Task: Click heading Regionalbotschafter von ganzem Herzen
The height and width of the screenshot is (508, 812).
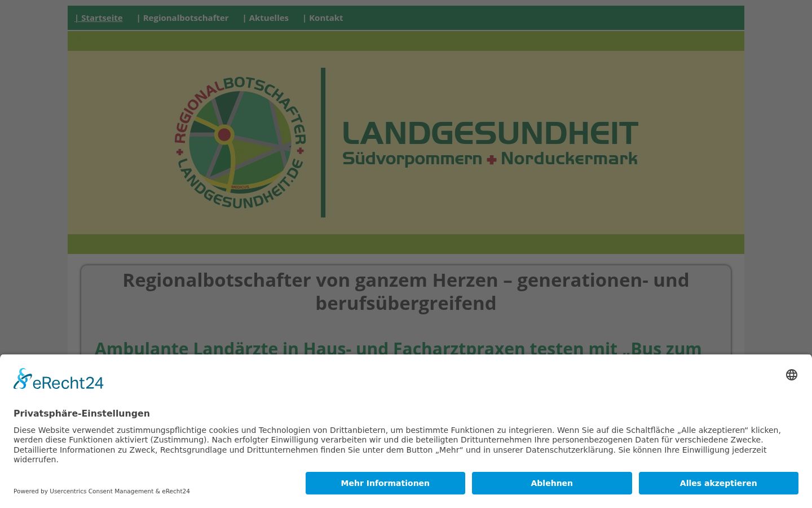Action: tap(406, 292)
